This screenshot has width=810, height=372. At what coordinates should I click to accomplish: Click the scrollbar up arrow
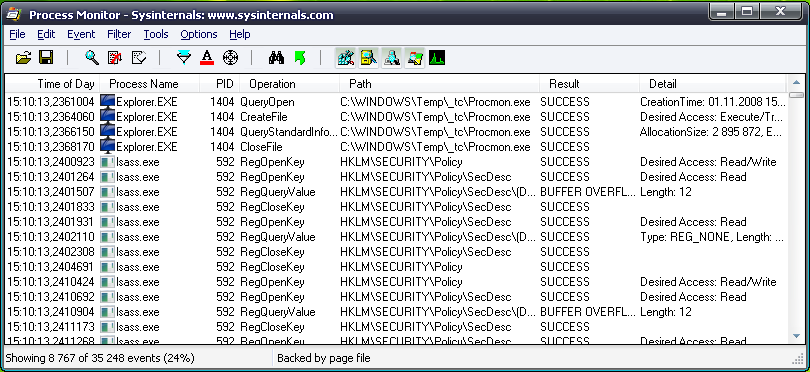[796, 82]
